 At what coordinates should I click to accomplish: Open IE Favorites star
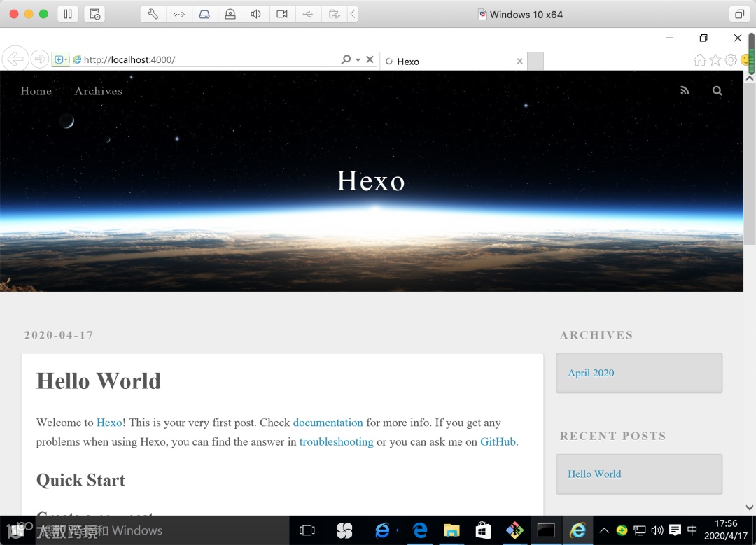pyautogui.click(x=715, y=59)
